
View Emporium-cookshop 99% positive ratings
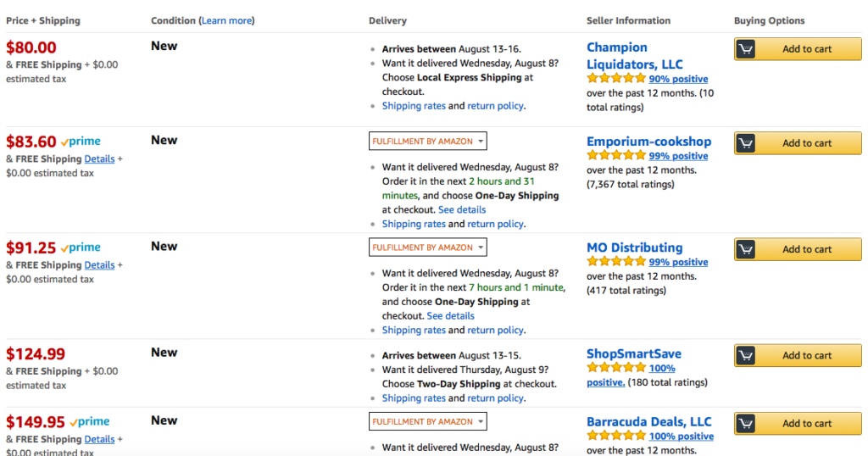678,156
